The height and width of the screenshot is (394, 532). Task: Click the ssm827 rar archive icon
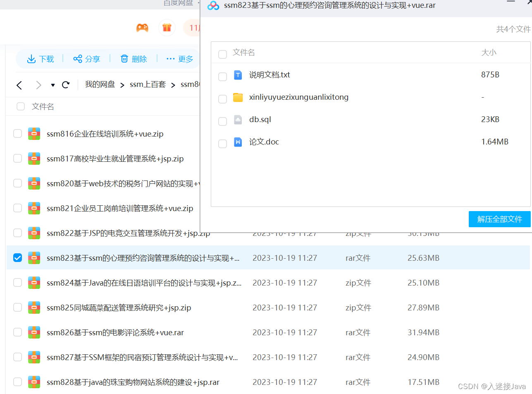pos(34,357)
